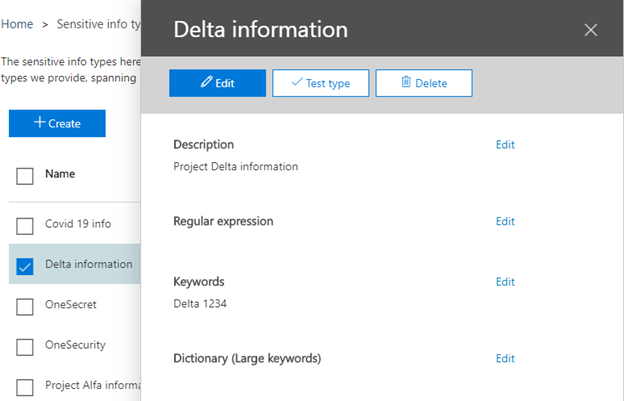624x401 pixels.
Task: Select the Covid 19 info list item
Action: [x=78, y=224]
